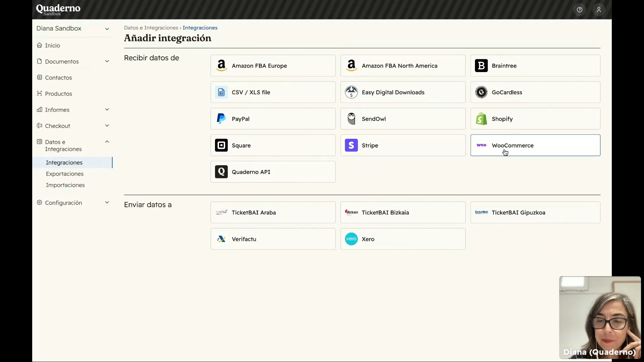Open the Importaciones submenu item
644x362 pixels.
pos(65,185)
